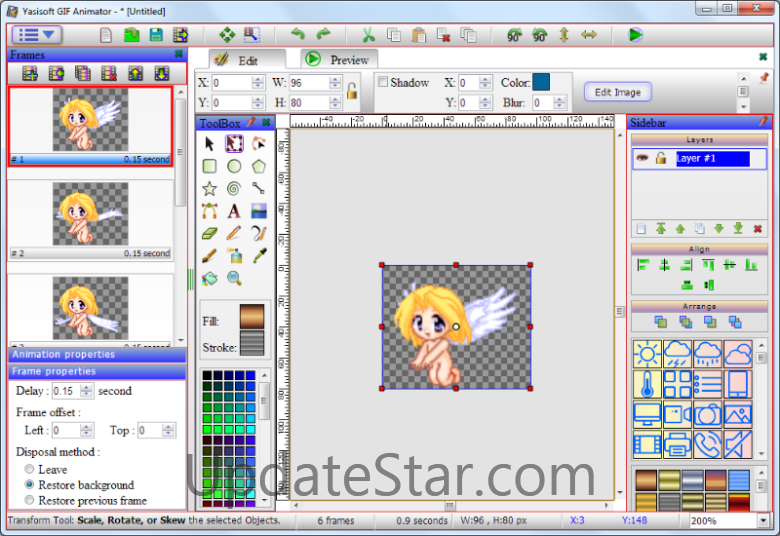
Task: Select the Polygon shape tool
Action: click(x=258, y=166)
